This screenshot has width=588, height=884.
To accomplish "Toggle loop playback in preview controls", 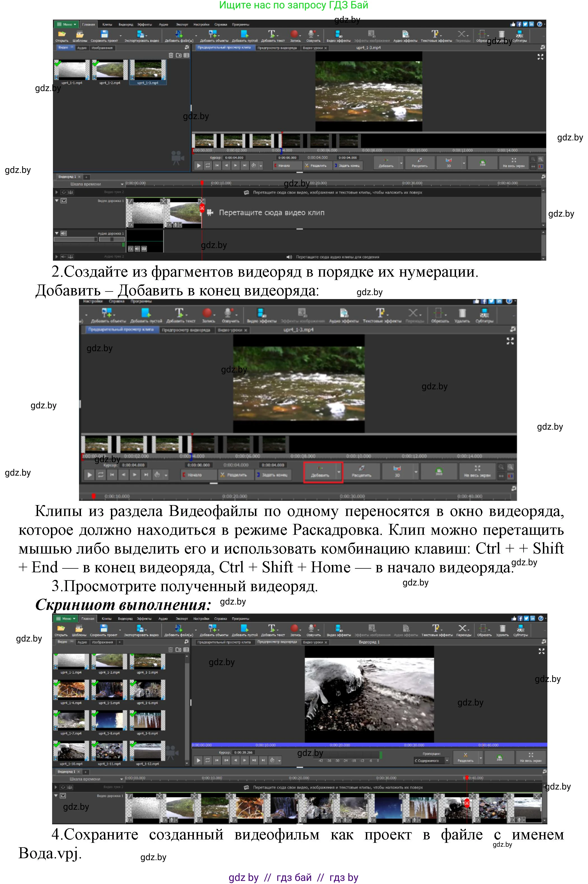I will [208, 165].
